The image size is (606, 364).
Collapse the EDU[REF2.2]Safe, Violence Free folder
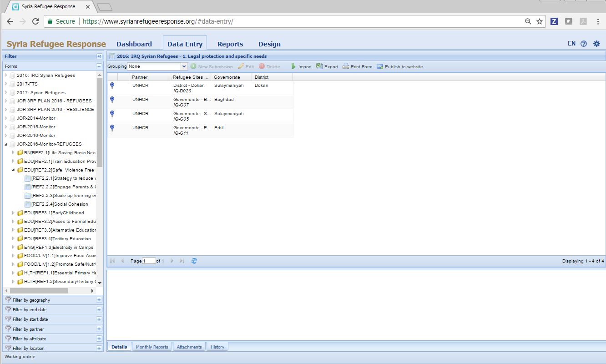click(x=14, y=170)
